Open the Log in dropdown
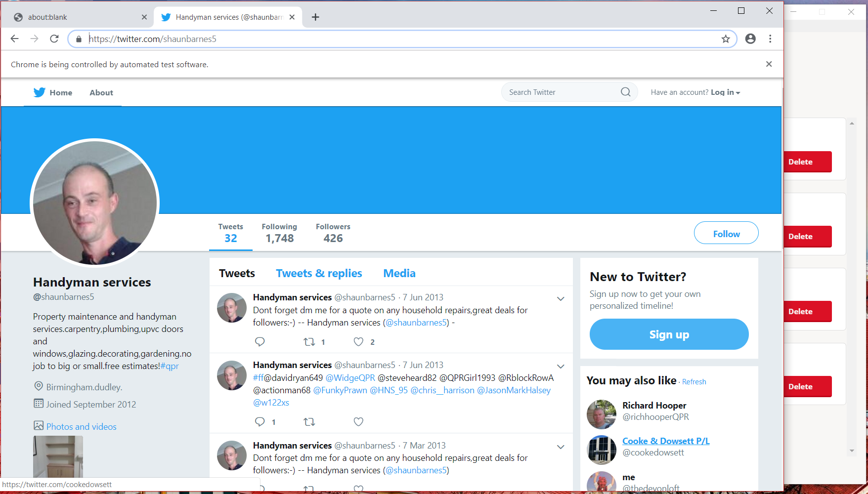 725,92
